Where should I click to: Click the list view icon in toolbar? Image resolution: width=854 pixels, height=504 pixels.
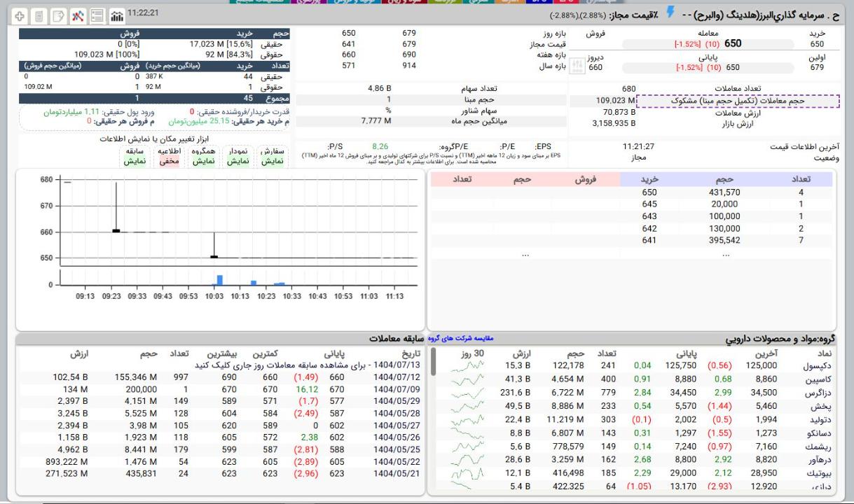click(x=97, y=15)
